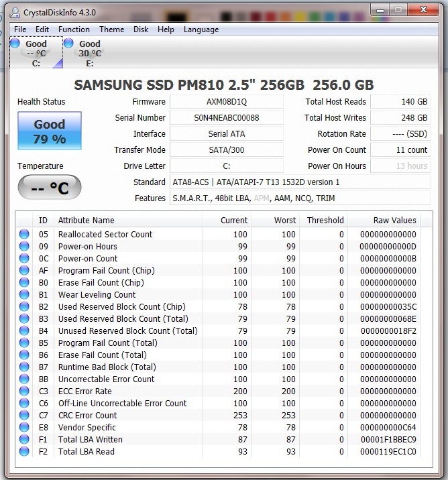Screen dimensions: 448x480
Task: Click the blue status orb for drive C:
Action: point(15,43)
